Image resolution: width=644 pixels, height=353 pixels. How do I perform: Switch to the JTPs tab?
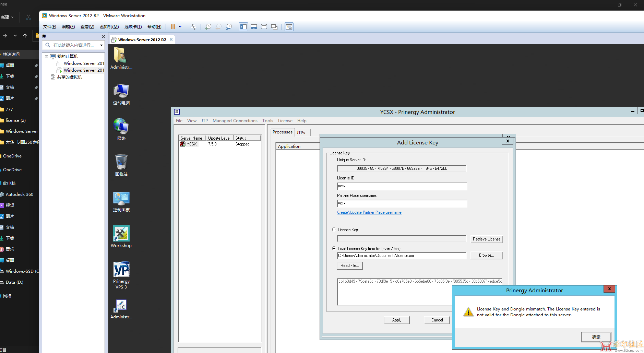coord(301,132)
